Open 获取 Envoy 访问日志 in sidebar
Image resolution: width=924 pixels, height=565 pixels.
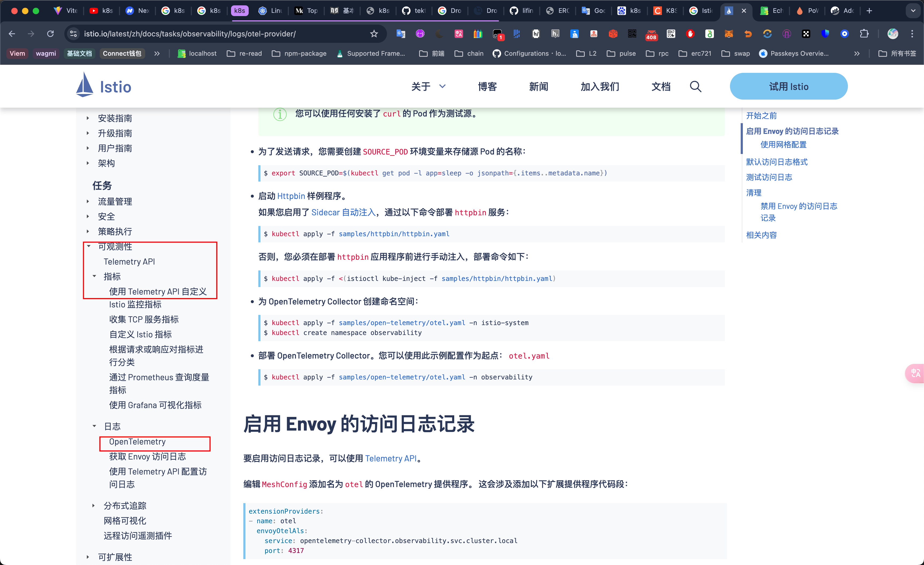[x=147, y=456]
